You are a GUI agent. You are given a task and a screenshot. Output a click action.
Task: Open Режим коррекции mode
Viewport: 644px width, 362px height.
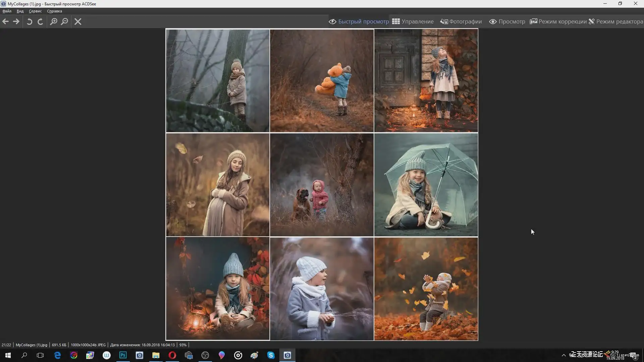[x=558, y=21]
